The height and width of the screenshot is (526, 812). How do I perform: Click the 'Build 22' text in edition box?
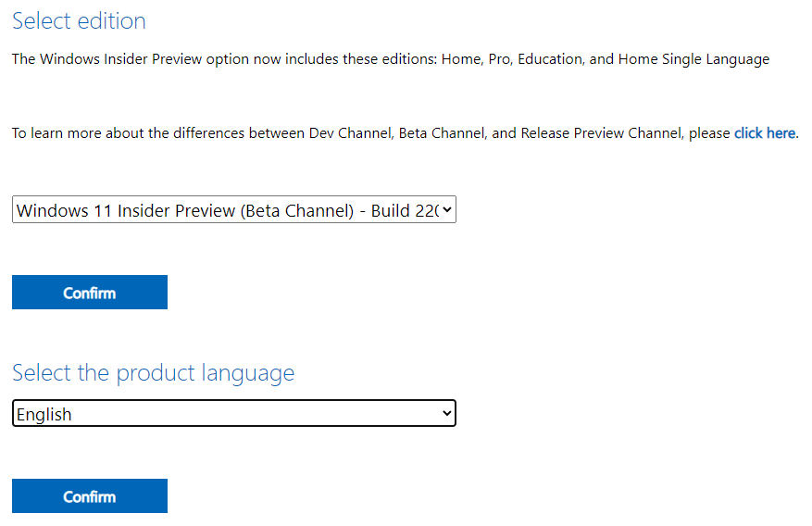(x=405, y=211)
